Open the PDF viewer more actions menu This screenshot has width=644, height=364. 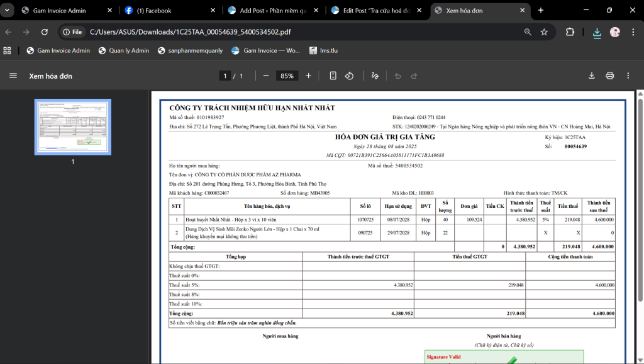[x=628, y=76]
